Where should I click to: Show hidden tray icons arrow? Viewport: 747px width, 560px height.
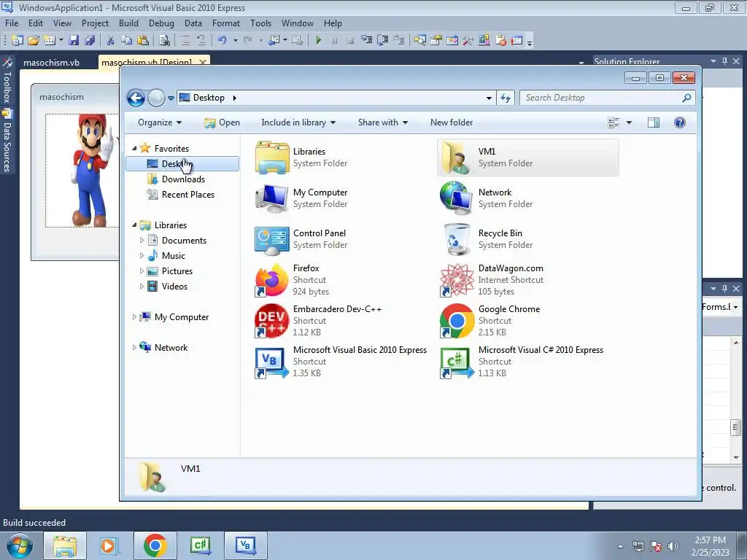(620, 546)
